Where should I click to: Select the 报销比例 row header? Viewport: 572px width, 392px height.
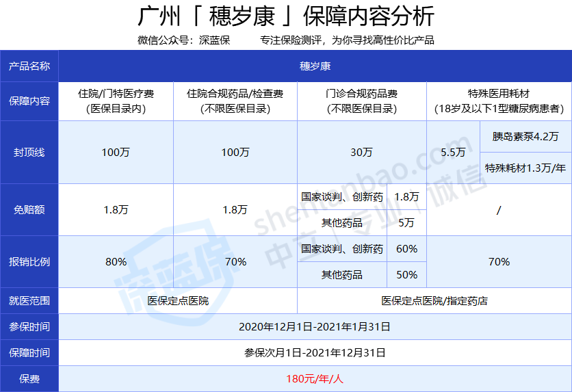(29, 261)
